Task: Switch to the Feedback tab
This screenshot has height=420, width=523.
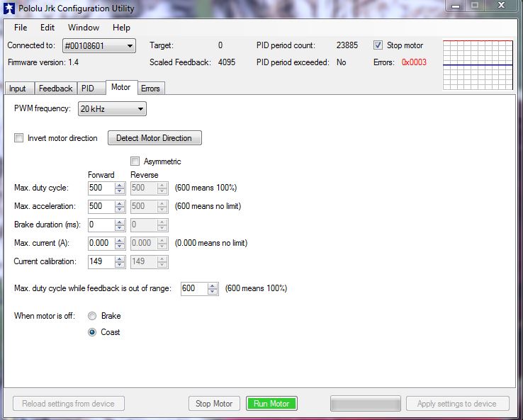Action: point(56,89)
